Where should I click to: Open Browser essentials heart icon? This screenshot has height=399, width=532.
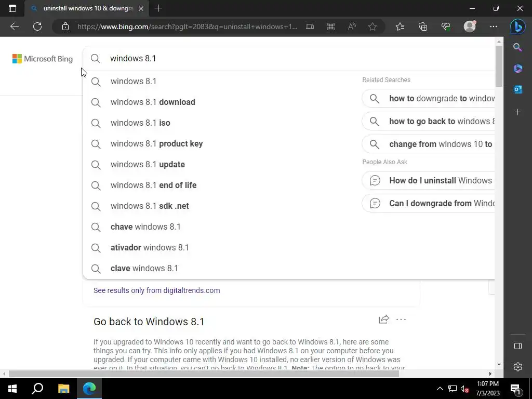click(446, 26)
